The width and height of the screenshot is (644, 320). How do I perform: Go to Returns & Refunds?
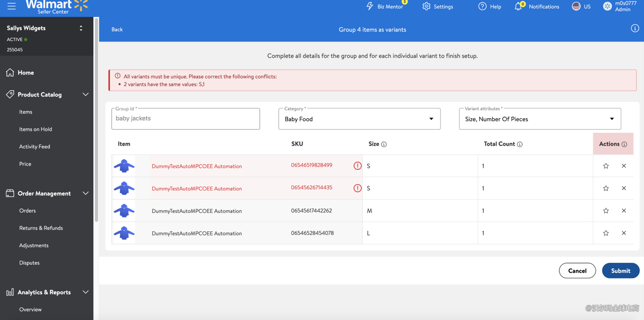point(41,228)
